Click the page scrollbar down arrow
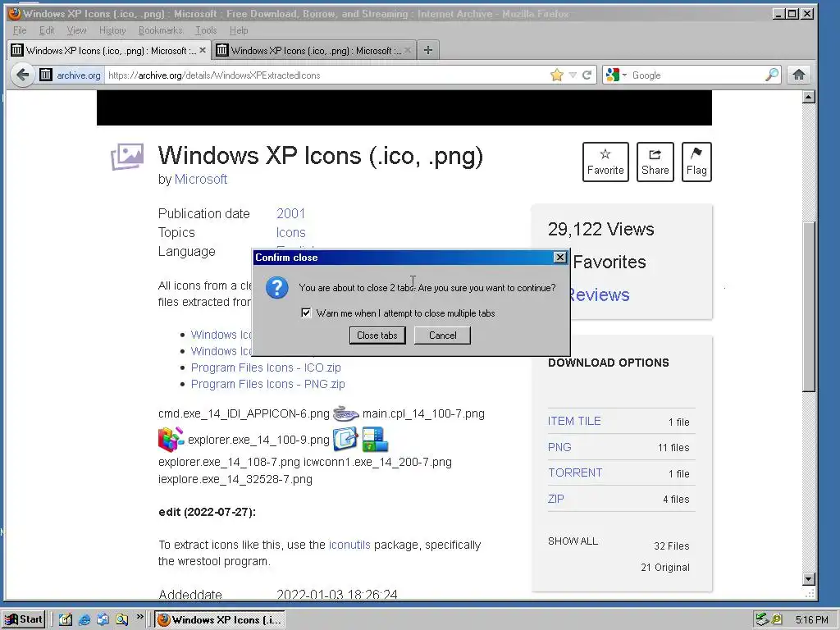 click(809, 579)
